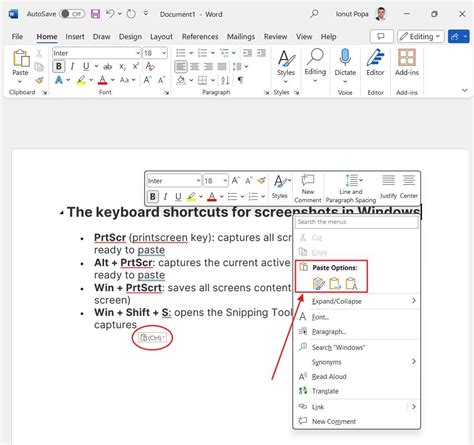
Task: Open the Editor tool in ribbon
Action: pos(375,62)
